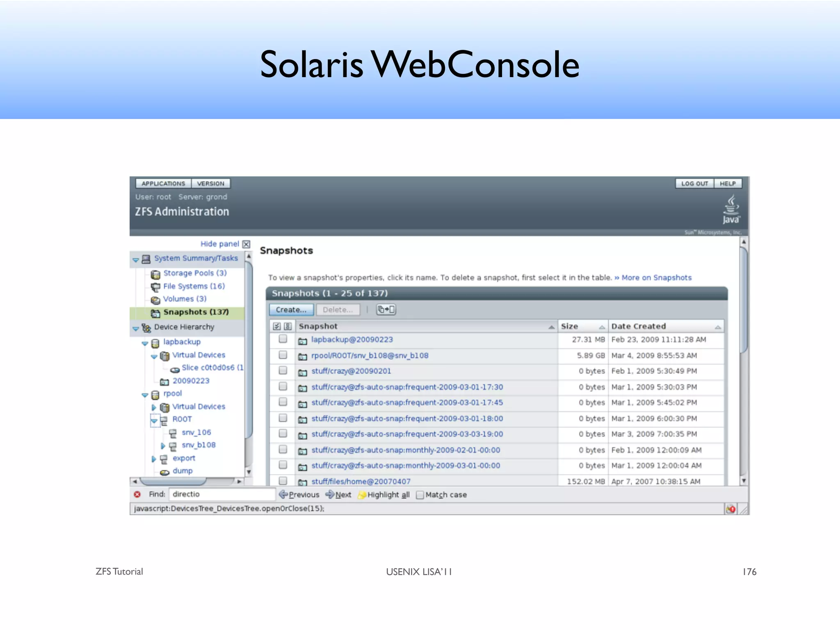Open the HELP menu item
This screenshot has width=840, height=630.
pos(728,184)
